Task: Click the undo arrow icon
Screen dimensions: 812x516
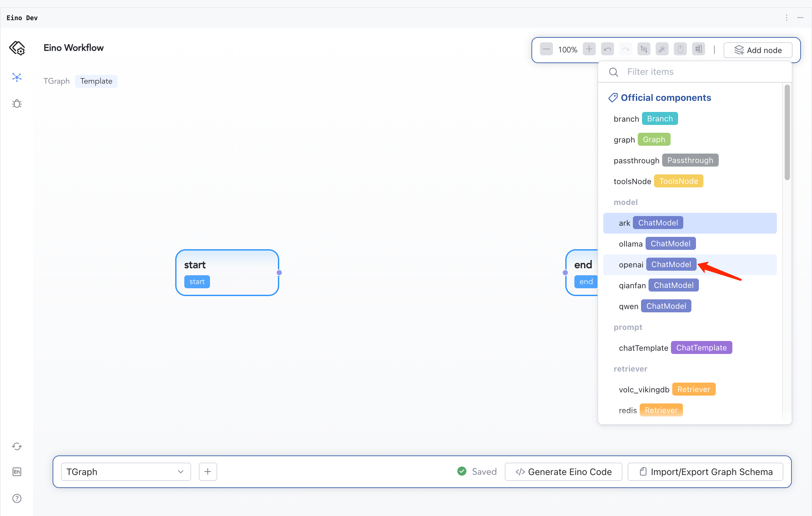Action: (x=607, y=49)
